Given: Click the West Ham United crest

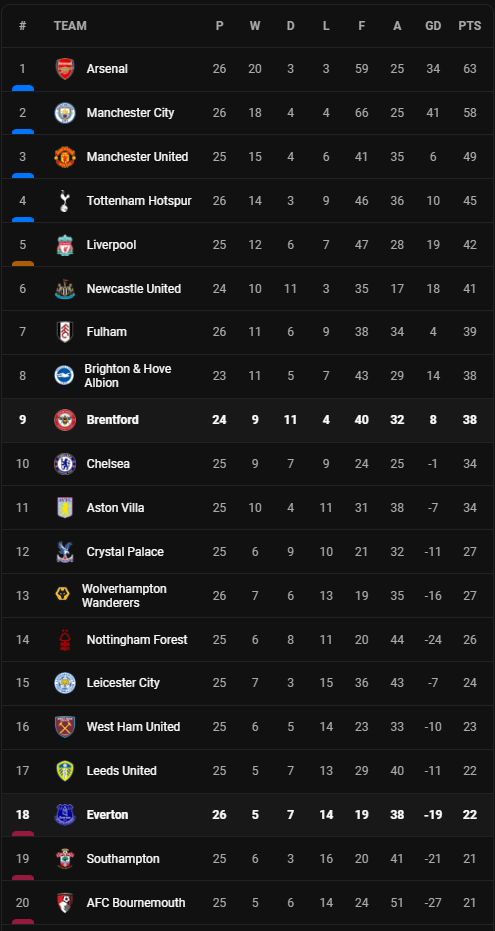Looking at the screenshot, I should 65,727.
